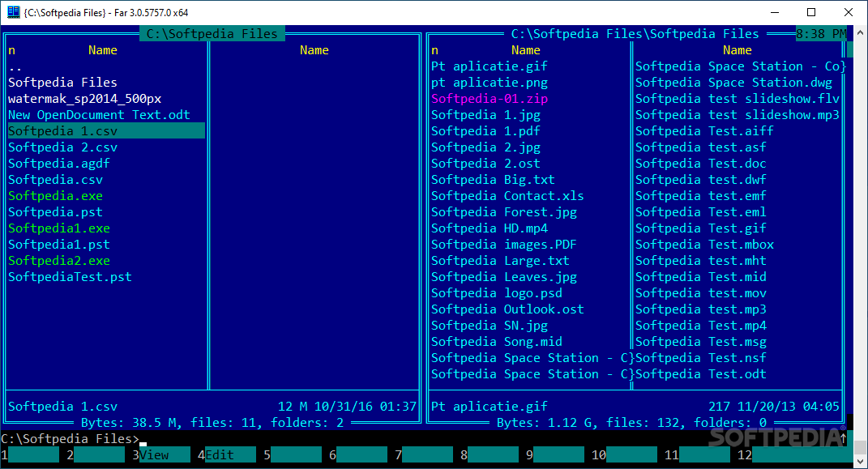
Task: Select 'Softpedia test.mht' file
Action: tap(701, 261)
